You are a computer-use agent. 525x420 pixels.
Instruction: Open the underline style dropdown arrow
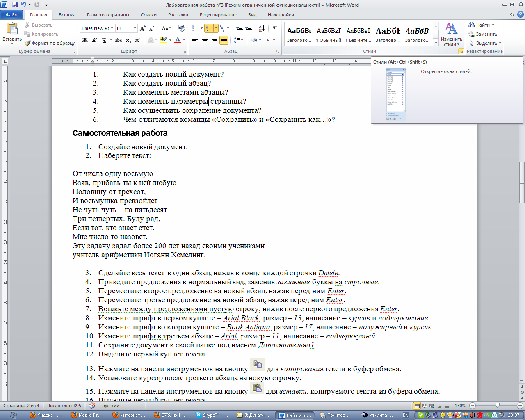pyautogui.click(x=111, y=40)
